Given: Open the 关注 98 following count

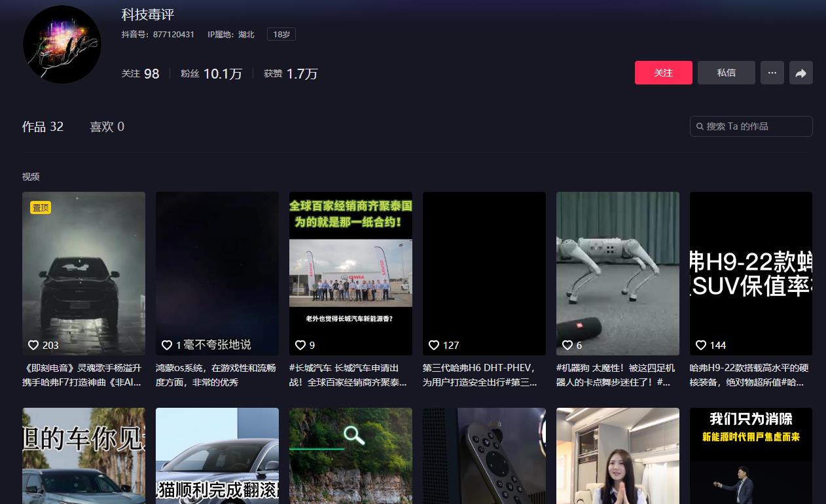Looking at the screenshot, I should [140, 74].
